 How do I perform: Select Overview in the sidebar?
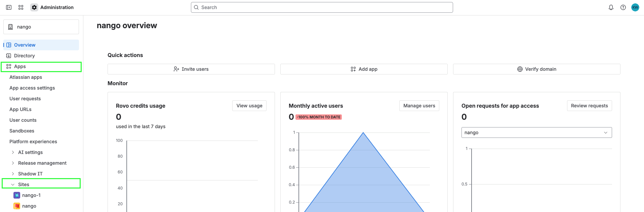click(41, 45)
